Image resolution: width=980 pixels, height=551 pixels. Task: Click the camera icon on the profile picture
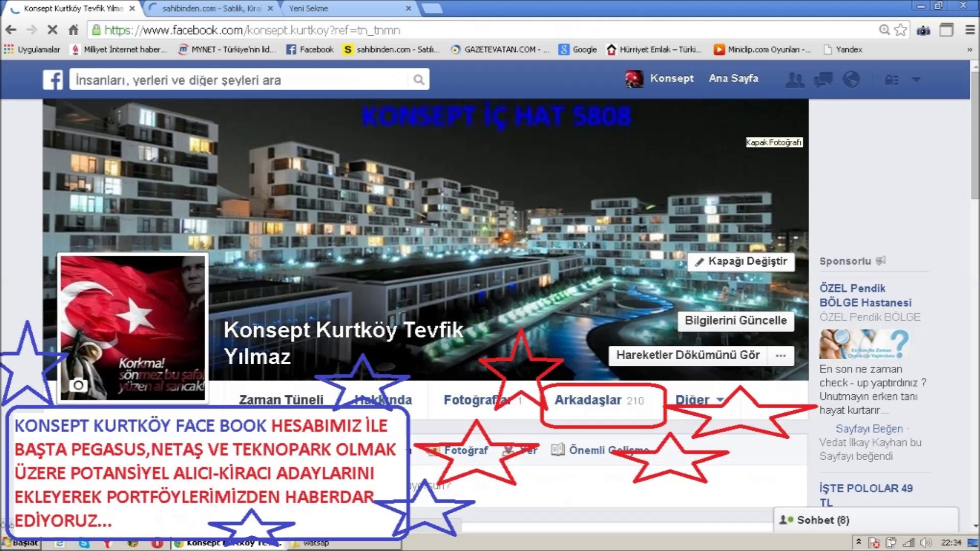pyautogui.click(x=78, y=385)
